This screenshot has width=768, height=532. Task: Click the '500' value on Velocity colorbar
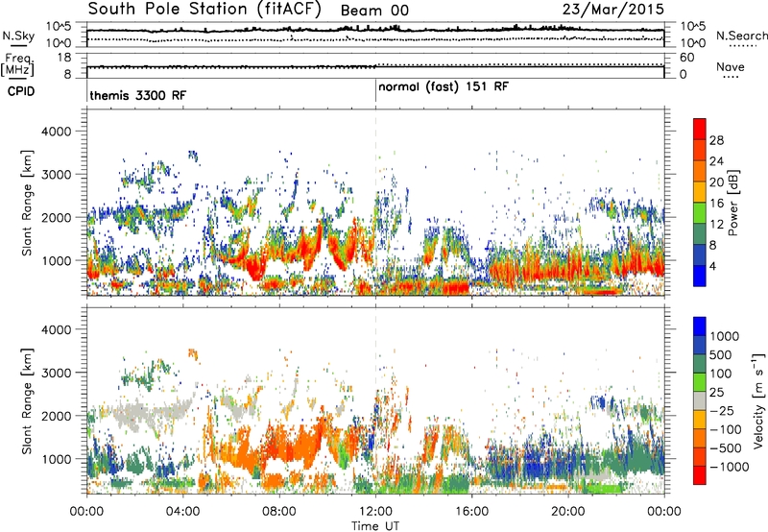(721, 355)
